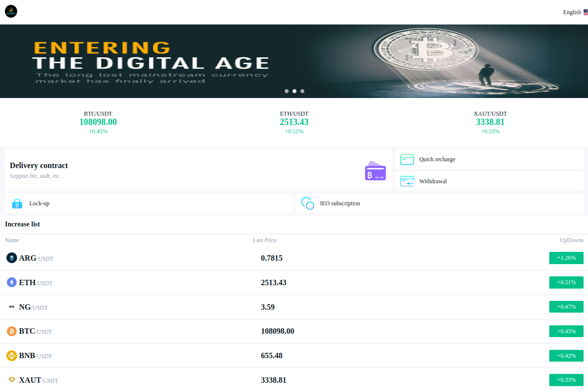Screen dimensions: 588x392
Task: Open the BTC/USDT pair in the list
Action: 294,331
